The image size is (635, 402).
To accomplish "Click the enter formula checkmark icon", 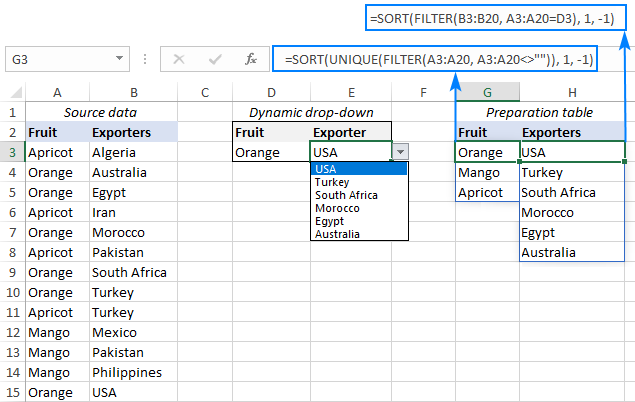I will pos(214,59).
